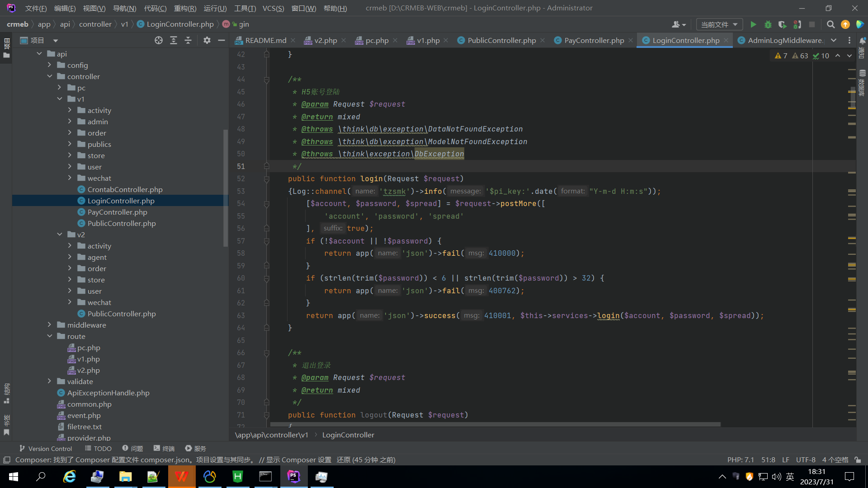Collapse the route folder
Screen dimensions: 868x488
click(x=50, y=336)
